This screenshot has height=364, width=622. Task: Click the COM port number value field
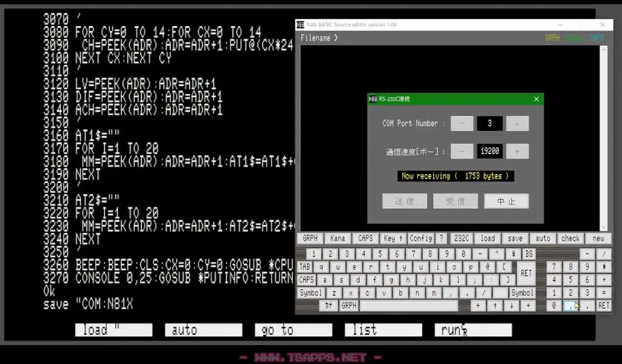[x=490, y=124]
